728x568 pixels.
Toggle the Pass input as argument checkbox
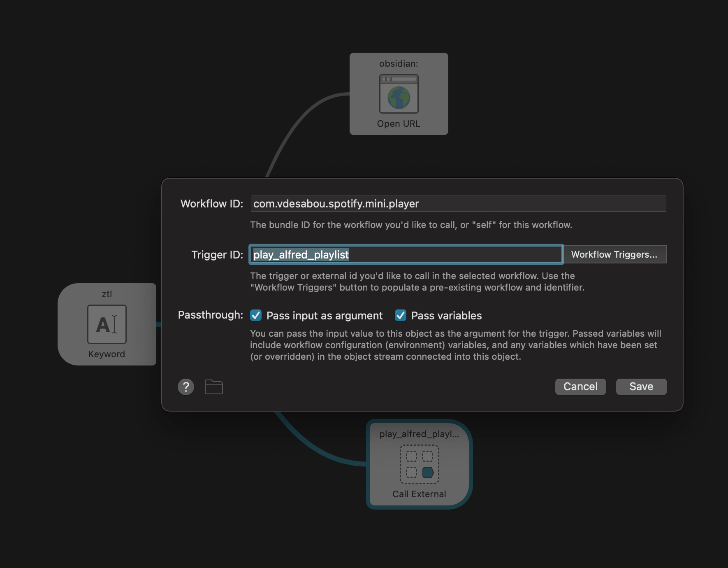(x=256, y=315)
